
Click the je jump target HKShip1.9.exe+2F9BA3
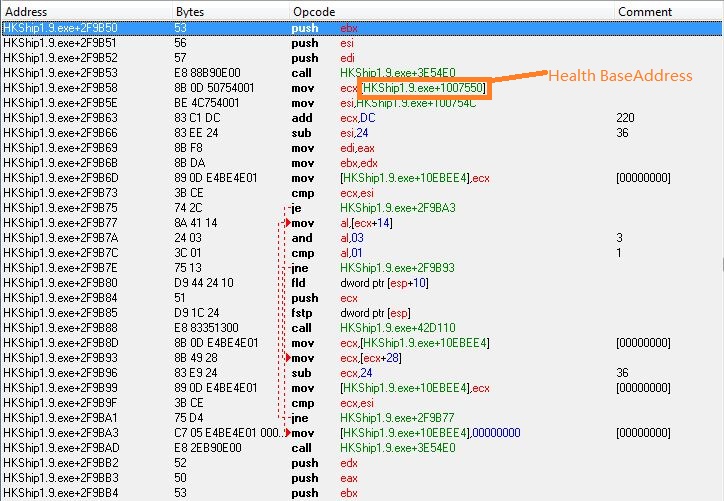[398, 208]
